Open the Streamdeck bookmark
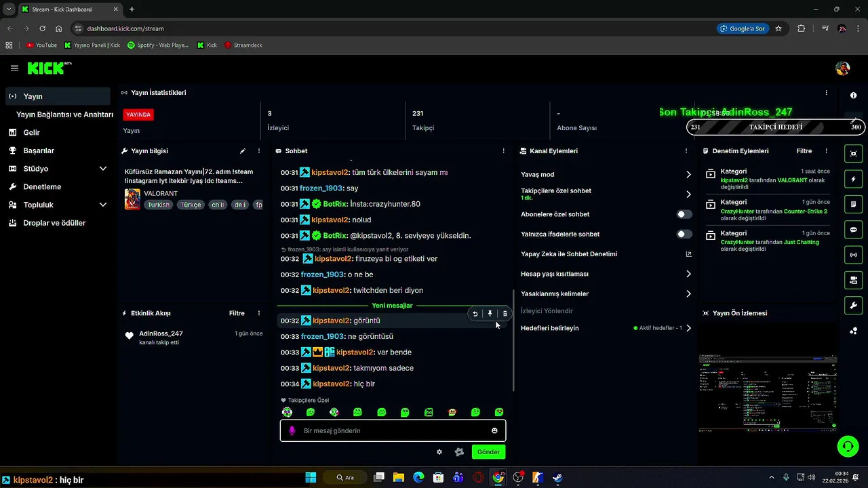 (243, 45)
